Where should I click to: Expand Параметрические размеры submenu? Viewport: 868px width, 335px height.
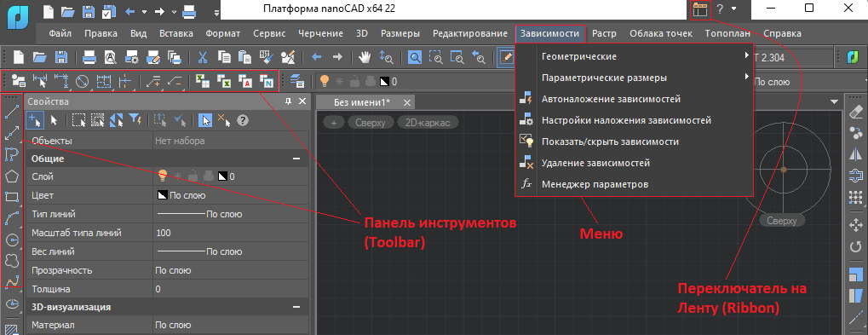click(x=635, y=78)
